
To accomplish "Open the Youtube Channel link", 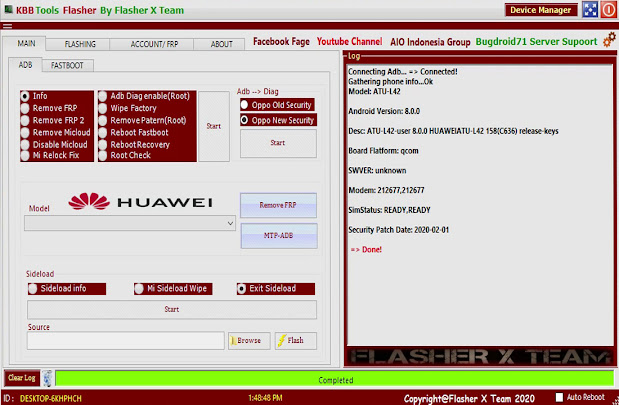I will [x=349, y=41].
